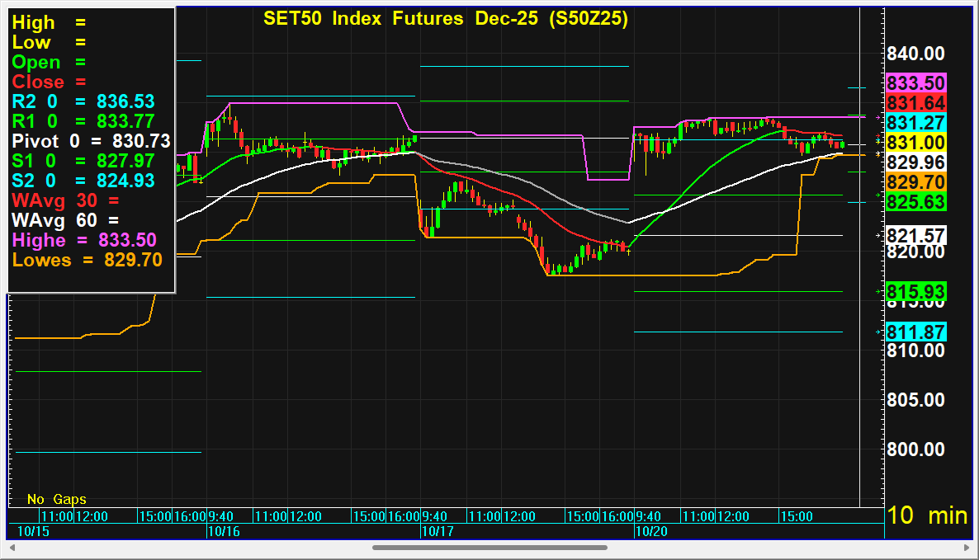Click the green 825.63 price tag
The width and height of the screenshot is (979, 560).
coord(915,201)
